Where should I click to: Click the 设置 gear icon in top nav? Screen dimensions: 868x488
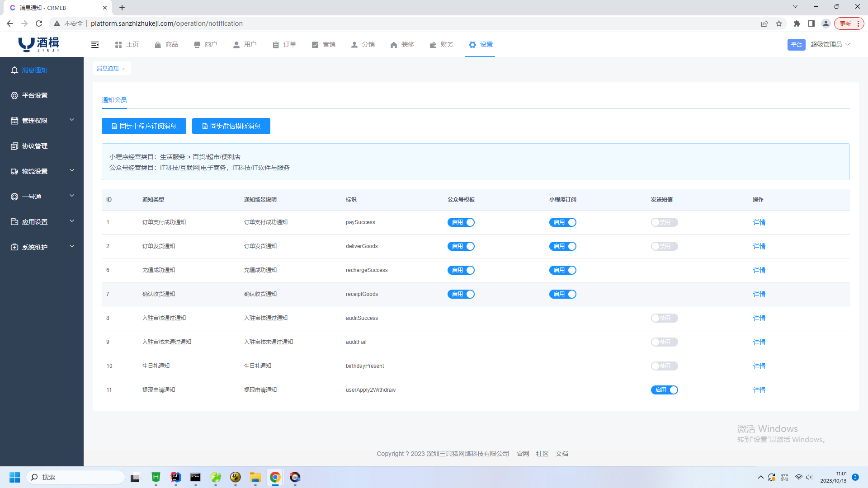pyautogui.click(x=472, y=44)
